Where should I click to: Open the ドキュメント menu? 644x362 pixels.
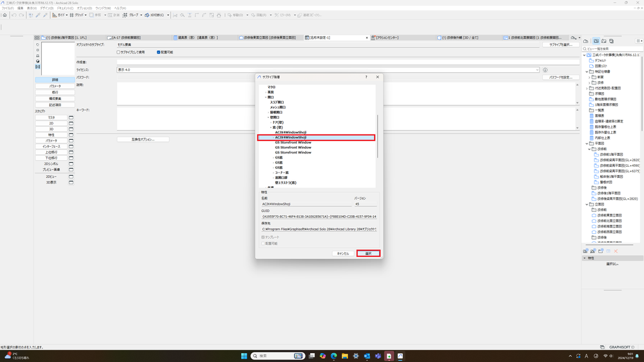point(65,8)
